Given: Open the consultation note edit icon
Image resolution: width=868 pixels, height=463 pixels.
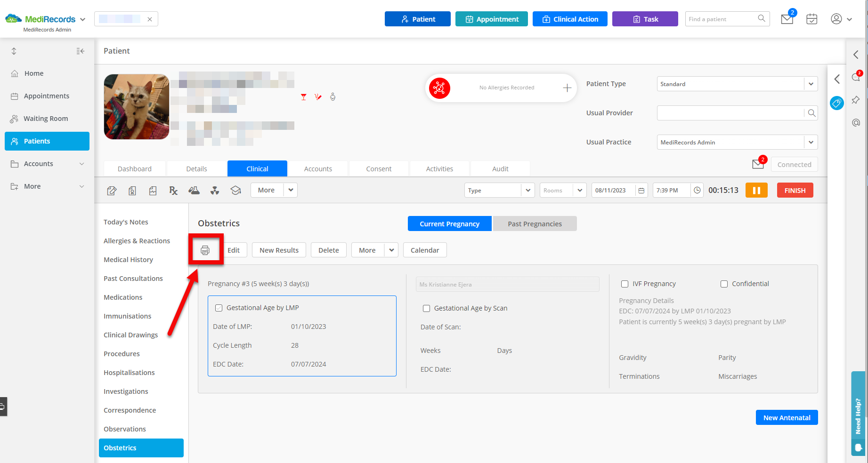Looking at the screenshot, I should pyautogui.click(x=112, y=190).
